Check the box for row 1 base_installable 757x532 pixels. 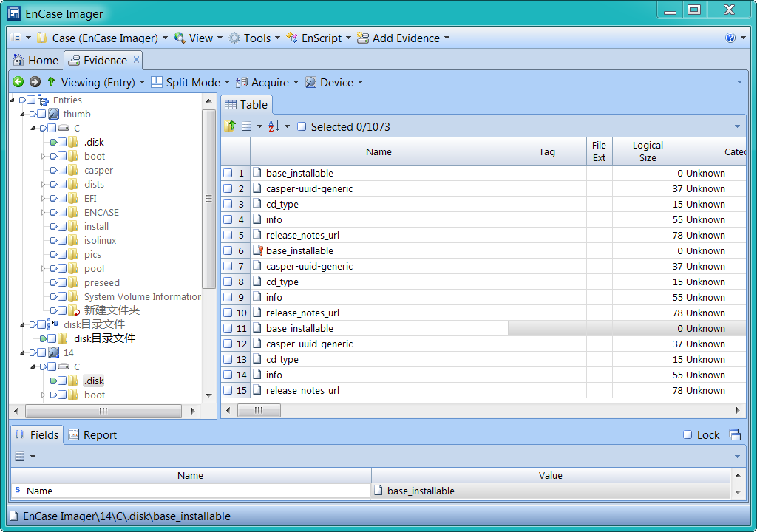click(x=228, y=173)
